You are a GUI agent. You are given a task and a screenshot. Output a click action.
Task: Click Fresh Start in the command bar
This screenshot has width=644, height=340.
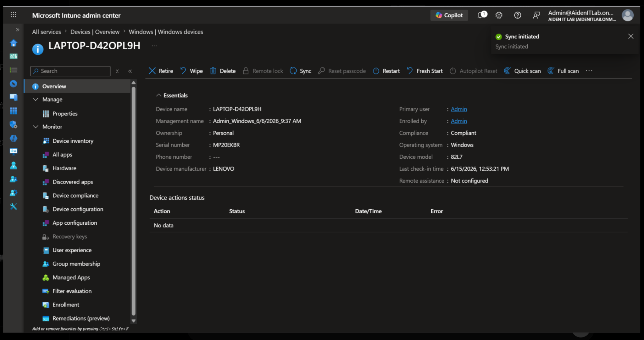pyautogui.click(x=425, y=71)
